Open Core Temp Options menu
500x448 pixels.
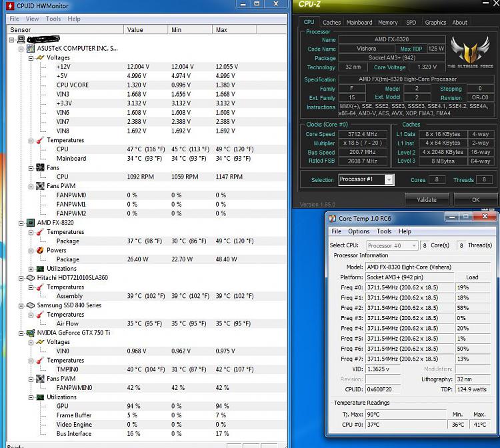pyautogui.click(x=359, y=231)
